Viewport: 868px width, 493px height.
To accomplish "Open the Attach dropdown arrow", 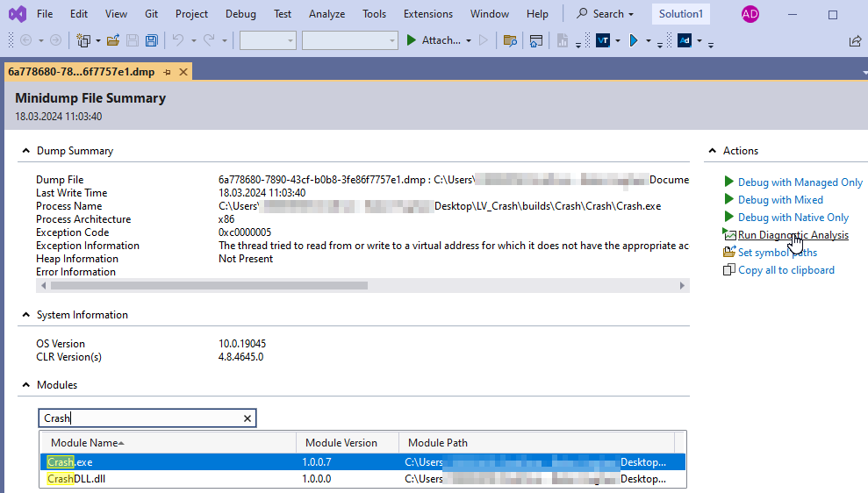I will pos(469,40).
